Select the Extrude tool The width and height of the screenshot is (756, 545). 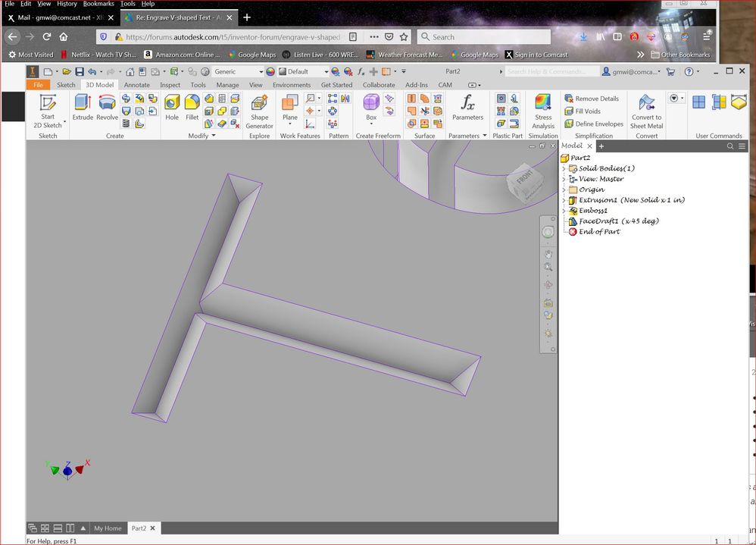pos(83,107)
